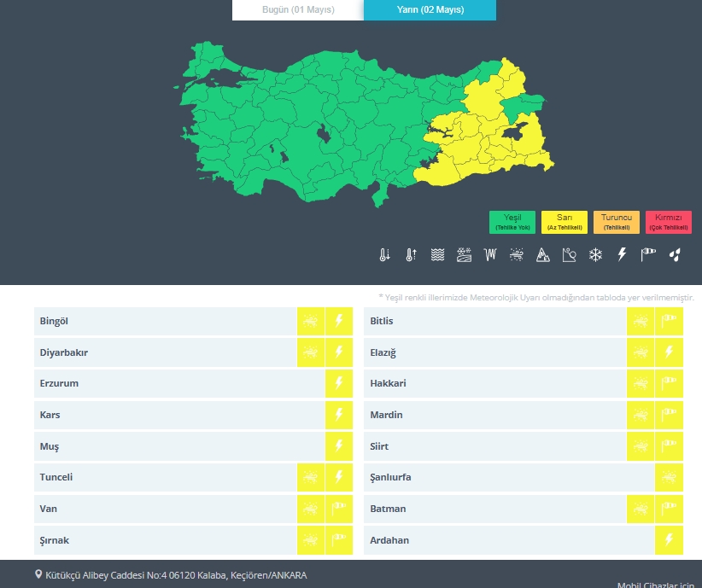702x588 pixels.
Task: Click the Van lake area on map
Action: click(518, 133)
